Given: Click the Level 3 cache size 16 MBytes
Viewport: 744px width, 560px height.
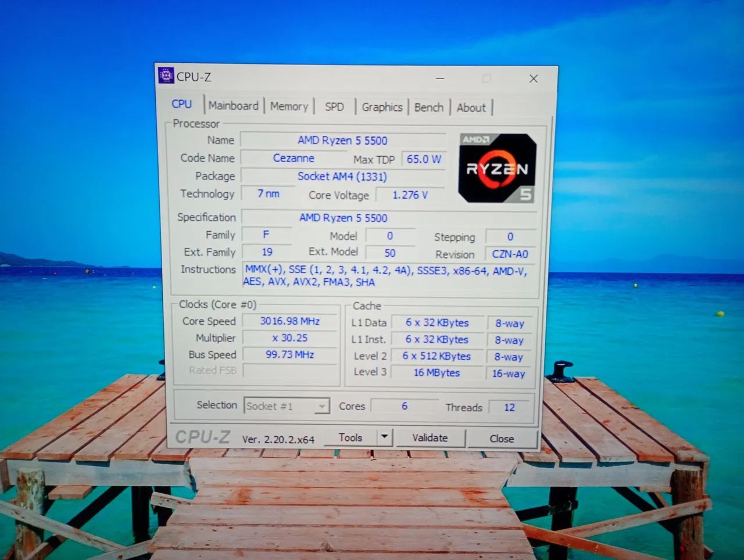Looking at the screenshot, I should coord(437,373).
